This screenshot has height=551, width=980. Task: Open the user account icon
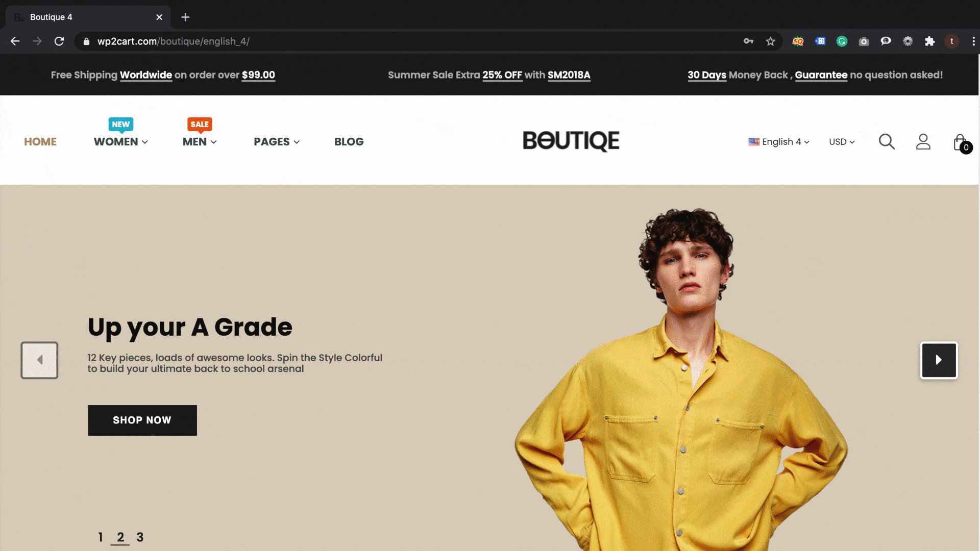[x=923, y=142]
